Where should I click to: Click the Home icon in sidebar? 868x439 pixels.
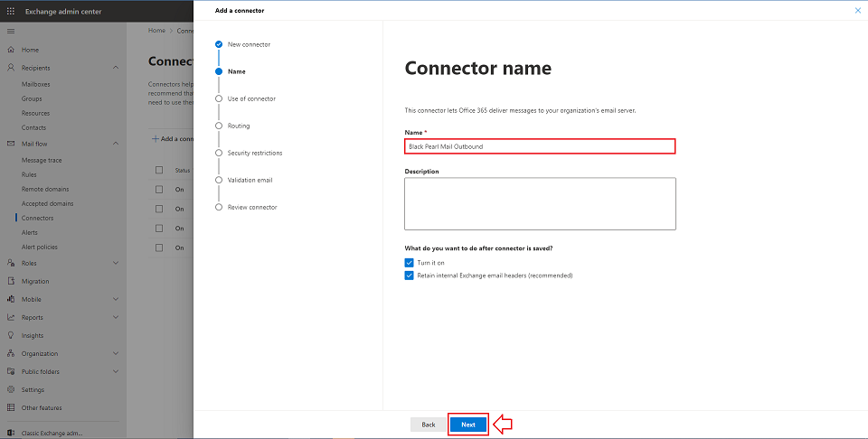[12, 50]
